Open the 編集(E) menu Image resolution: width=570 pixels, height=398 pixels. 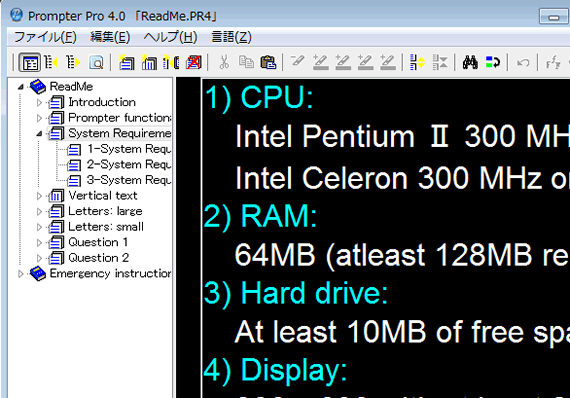tap(110, 37)
